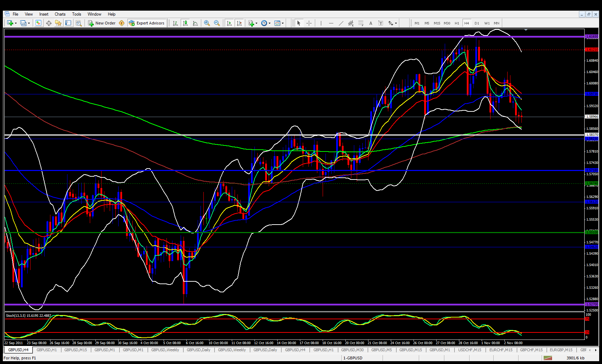
Task: Open the Profiles toolbar icon
Action: pos(23,23)
